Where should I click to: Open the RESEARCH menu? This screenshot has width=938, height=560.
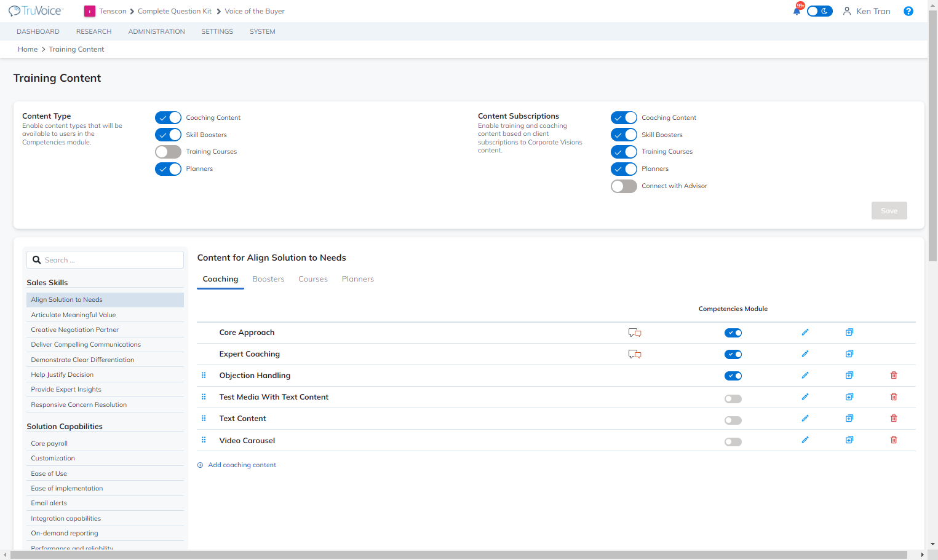pos(93,31)
